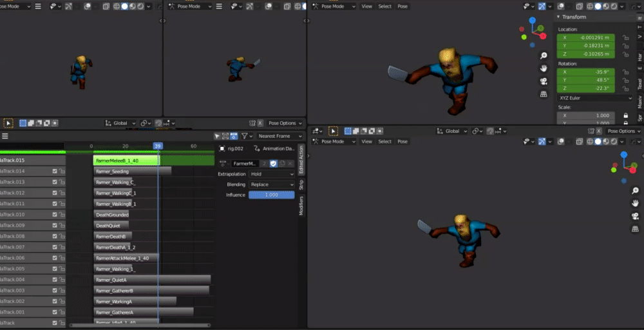The image size is (644, 330).
Task: Open the Texel sidebar tab
Action: click(x=640, y=84)
